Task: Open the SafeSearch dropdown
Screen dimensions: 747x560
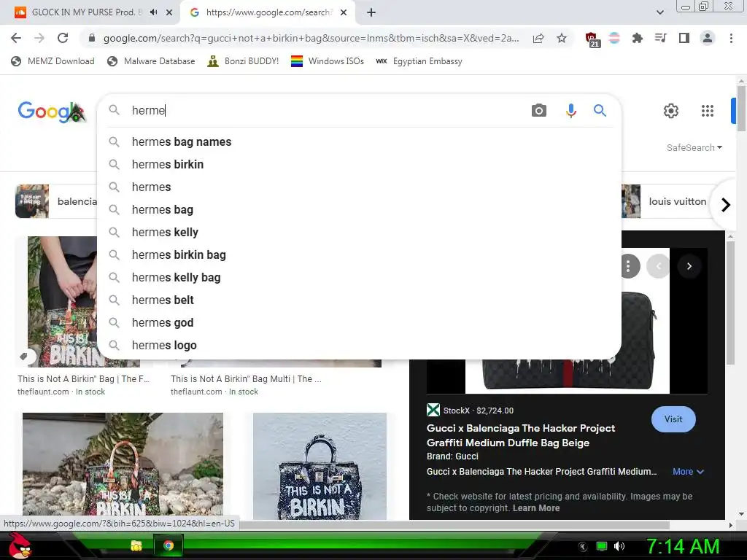Action: tap(694, 147)
